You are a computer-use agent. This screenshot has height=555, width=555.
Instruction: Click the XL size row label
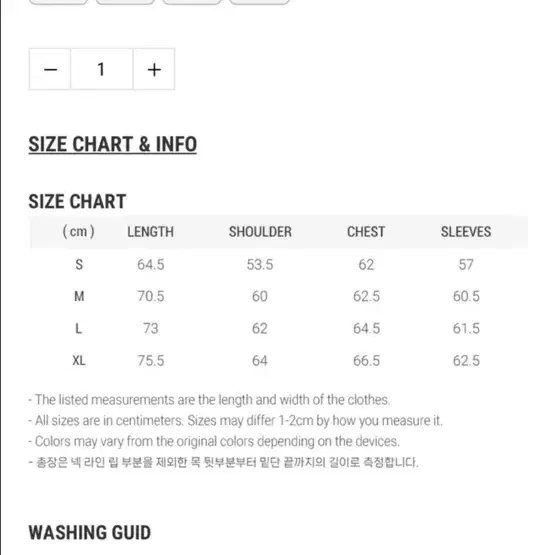pyautogui.click(x=79, y=361)
